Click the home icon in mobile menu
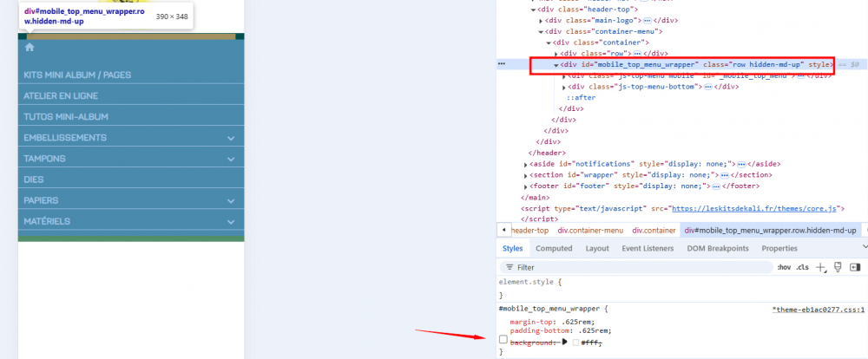This screenshot has width=868, height=359. tap(30, 48)
